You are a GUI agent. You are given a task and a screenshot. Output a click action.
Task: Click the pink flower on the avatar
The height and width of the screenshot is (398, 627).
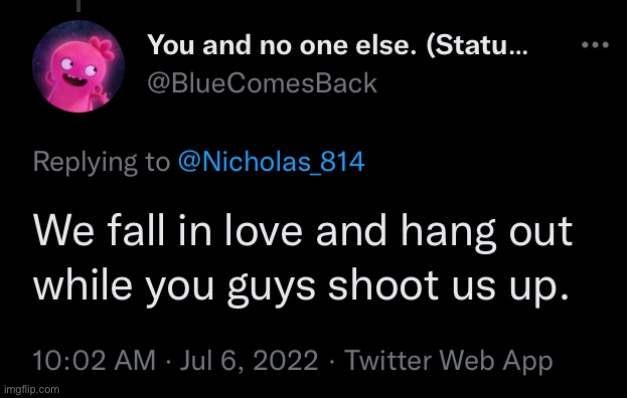pos(103,46)
